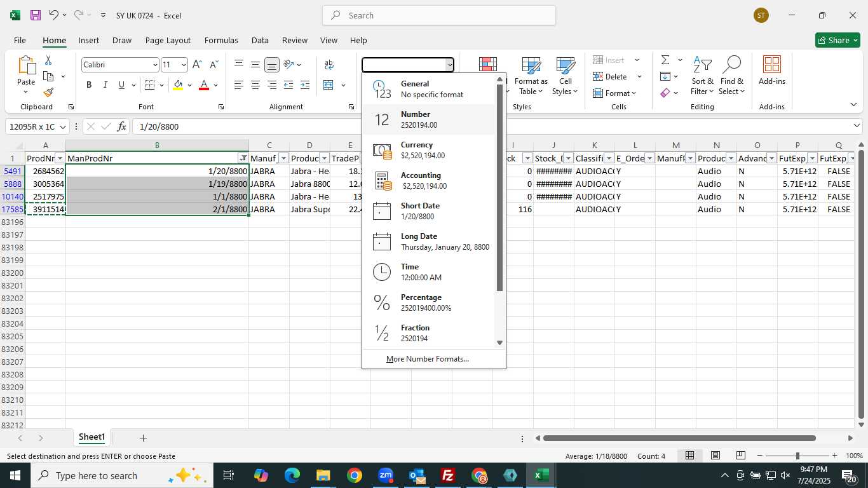Click the Decrease Indent icon
This screenshot has width=868, height=488.
(x=288, y=85)
